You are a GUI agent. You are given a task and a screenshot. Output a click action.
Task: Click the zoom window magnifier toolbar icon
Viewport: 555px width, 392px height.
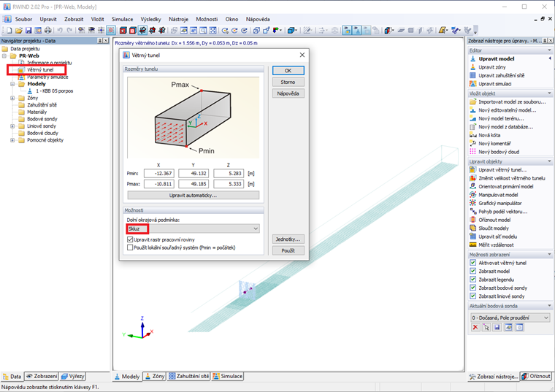pyautogui.click(x=203, y=31)
